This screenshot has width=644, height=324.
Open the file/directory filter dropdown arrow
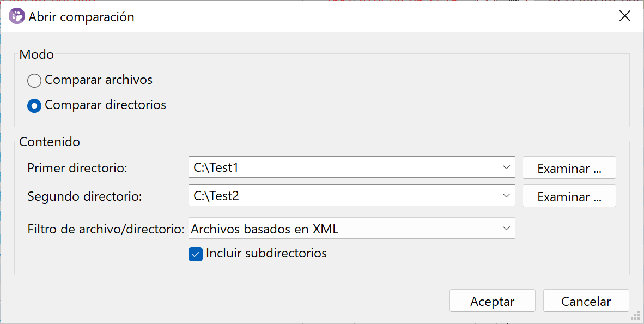click(x=506, y=229)
